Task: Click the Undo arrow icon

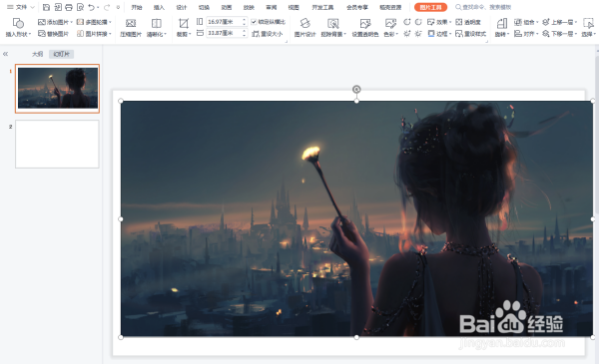Action: 91,7
